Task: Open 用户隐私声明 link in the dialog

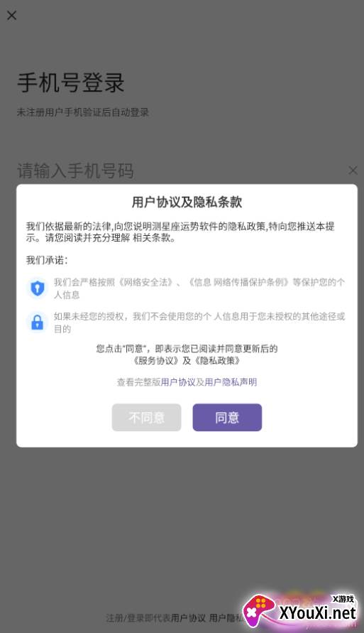Action: point(231,382)
